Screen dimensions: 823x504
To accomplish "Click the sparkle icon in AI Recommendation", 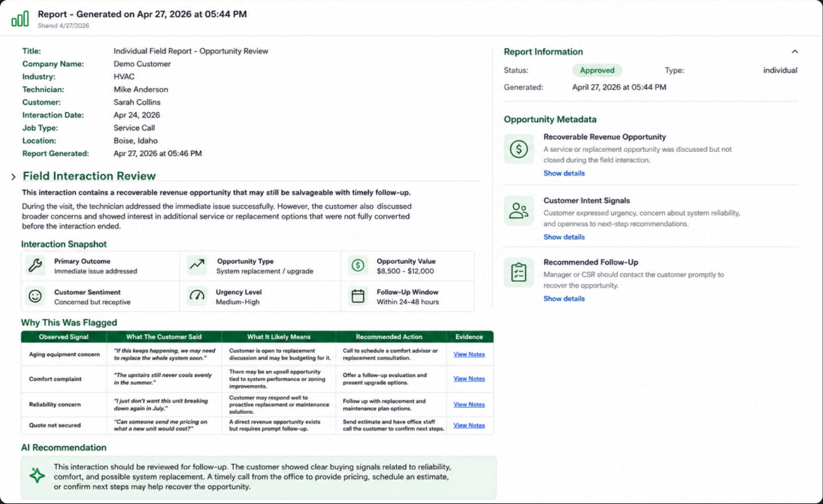I will pyautogui.click(x=38, y=475).
